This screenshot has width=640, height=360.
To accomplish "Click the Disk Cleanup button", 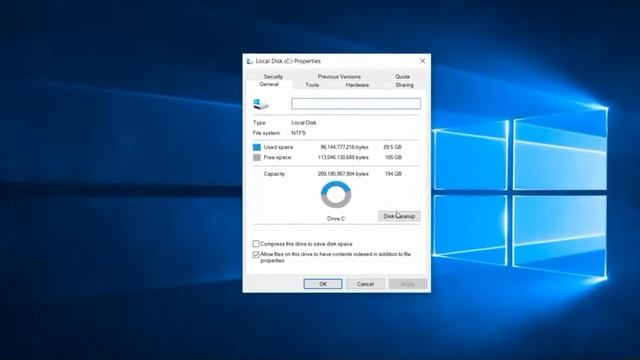I will tap(399, 216).
